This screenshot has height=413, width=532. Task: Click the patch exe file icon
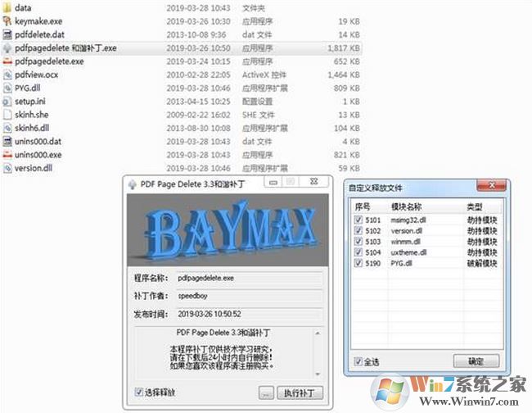pyautogui.click(x=7, y=48)
